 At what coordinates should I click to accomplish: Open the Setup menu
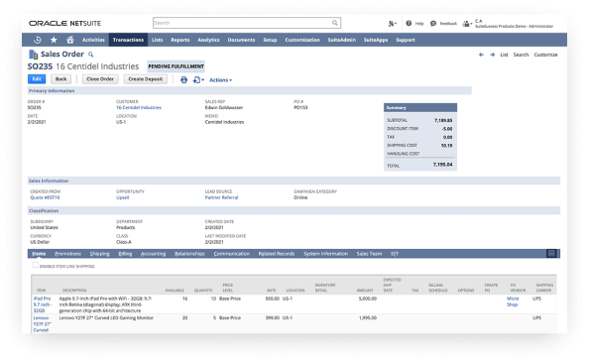[270, 40]
